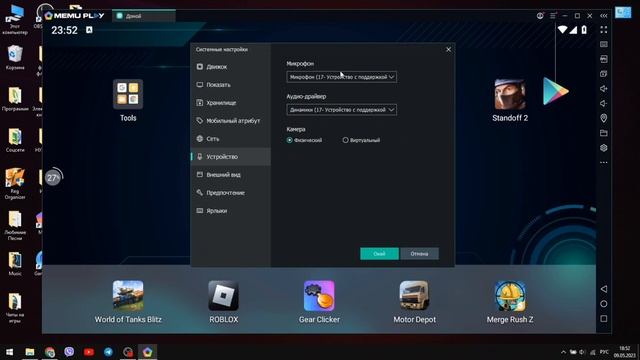
Task: Click the floating 27 indicator circle
Action: 53,178
